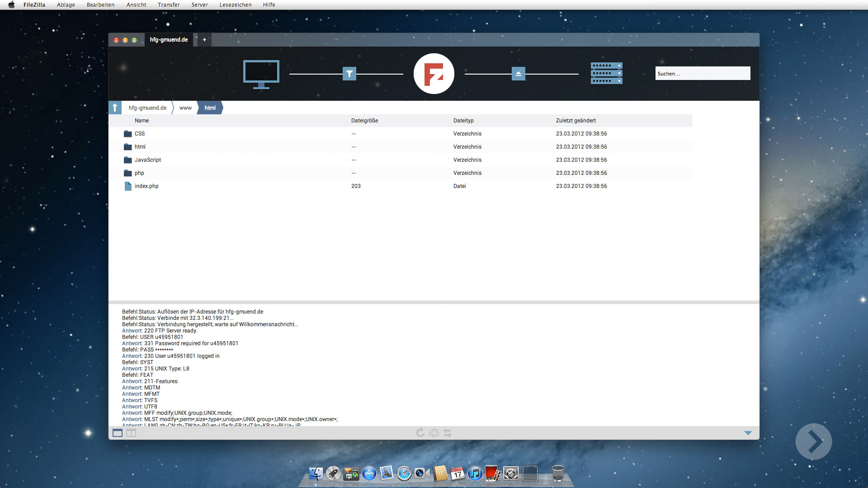Image resolution: width=868 pixels, height=488 pixels.
Task: Switch to the hfg-gmuend.de tab
Action: point(169,40)
